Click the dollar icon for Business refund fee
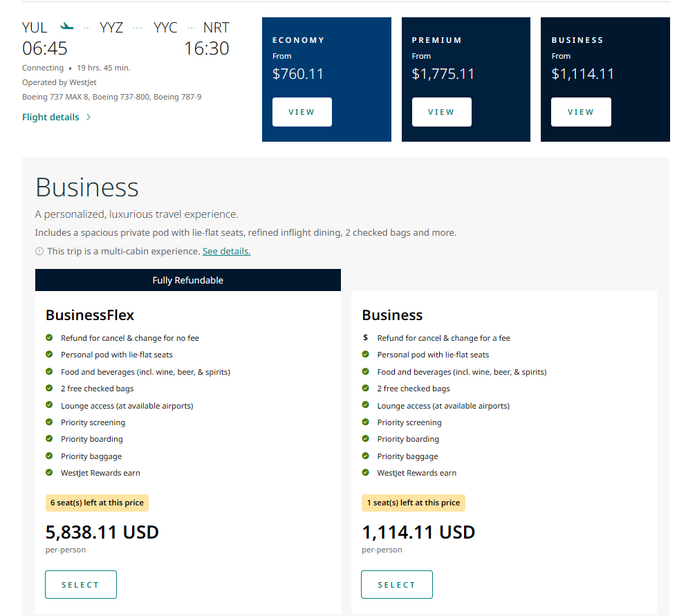Viewport: 677px width, 616px height. (365, 338)
